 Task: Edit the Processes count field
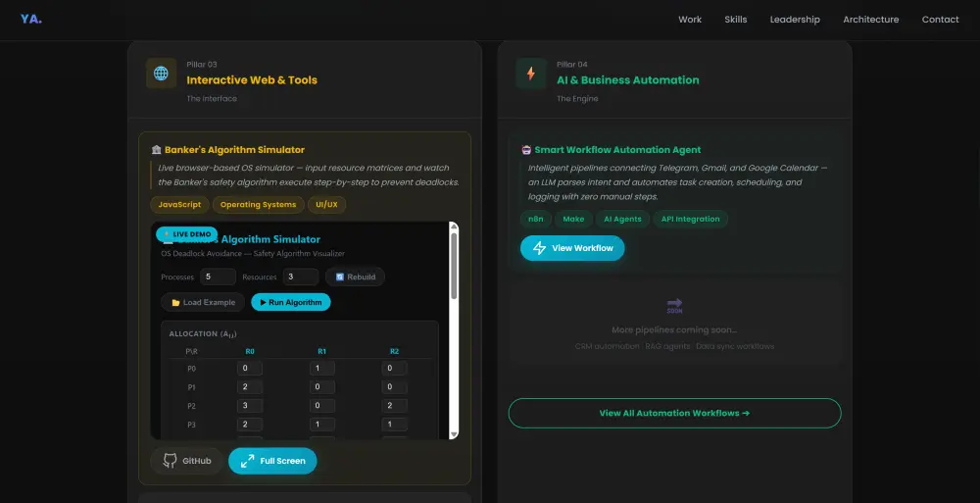218,277
